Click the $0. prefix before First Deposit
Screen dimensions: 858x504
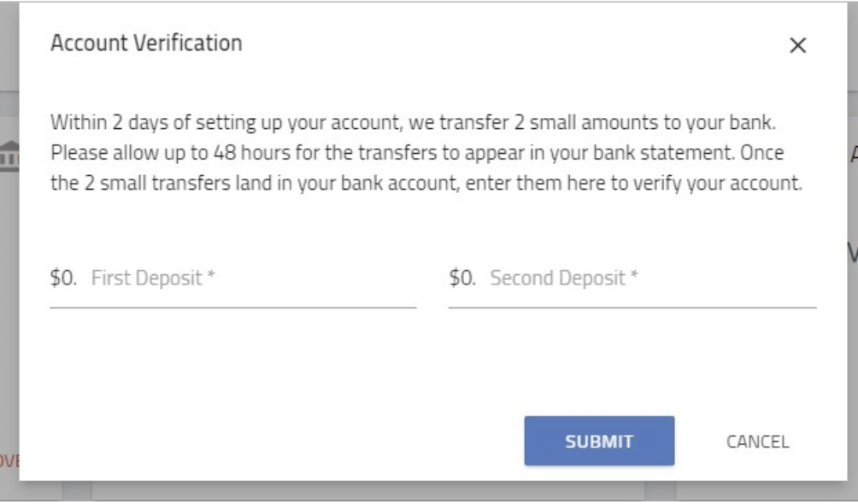coord(63,278)
